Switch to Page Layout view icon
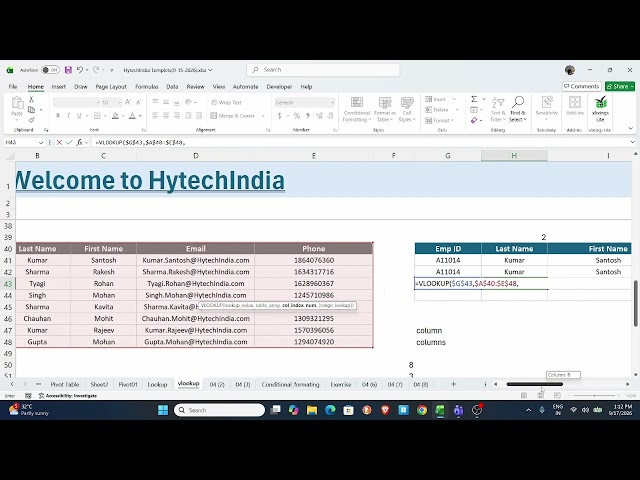 pyautogui.click(x=540, y=396)
